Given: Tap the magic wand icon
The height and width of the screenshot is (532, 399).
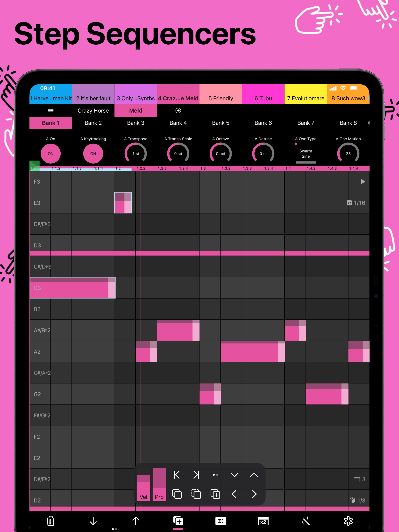Looking at the screenshot, I should [x=306, y=521].
